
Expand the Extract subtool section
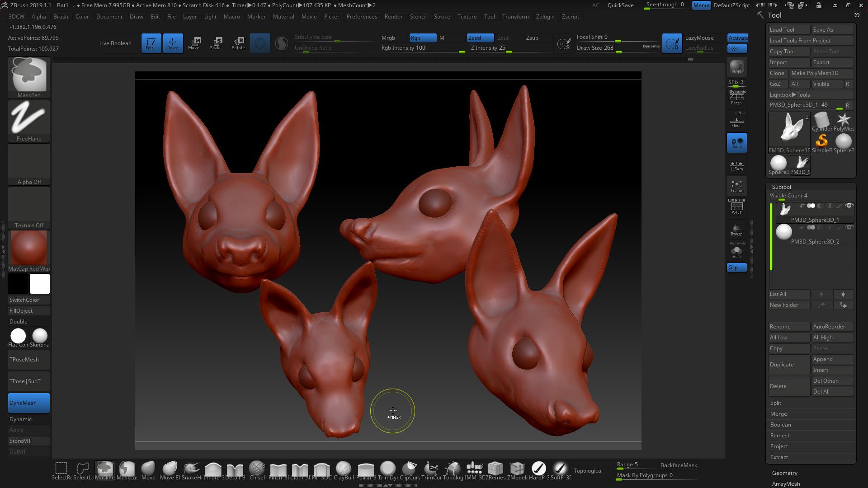point(779,457)
